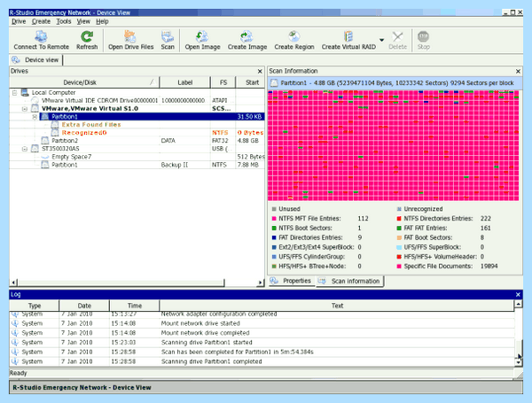This screenshot has width=532, height=403.
Task: Select log entry 'Scan has been completed for Partition1'
Action: (262, 353)
